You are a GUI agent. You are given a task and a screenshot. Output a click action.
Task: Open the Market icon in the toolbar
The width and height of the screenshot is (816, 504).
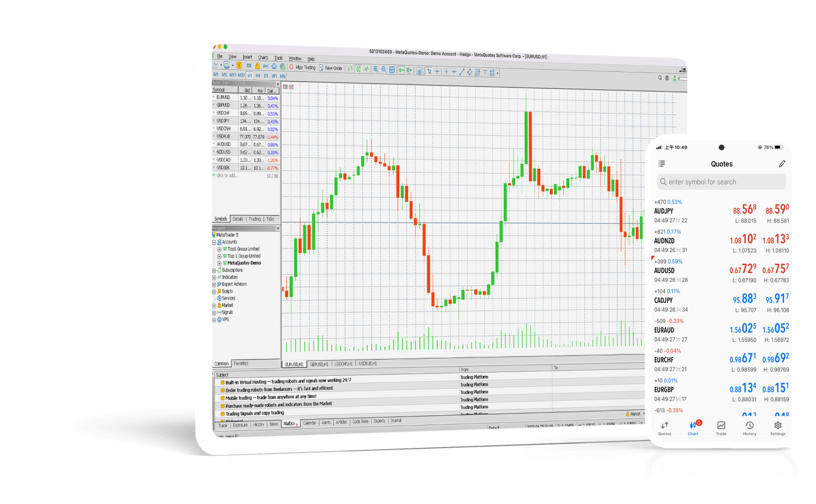(x=258, y=66)
